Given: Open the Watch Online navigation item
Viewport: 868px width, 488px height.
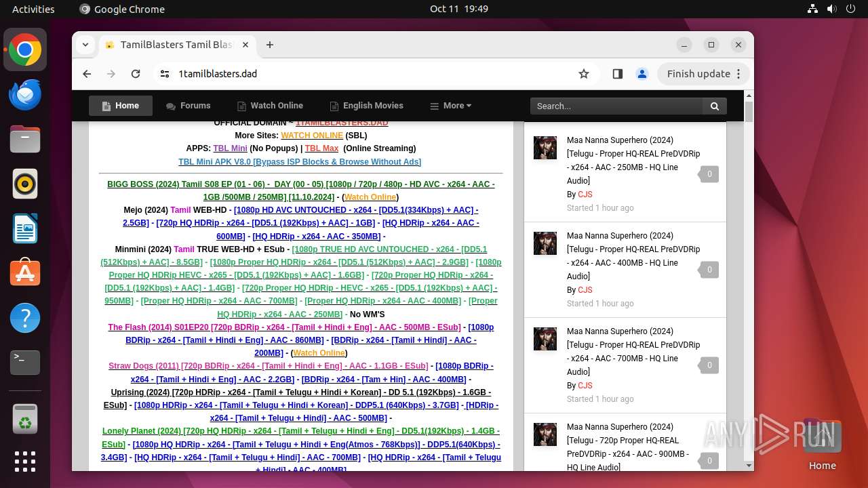Looking at the screenshot, I should click(x=270, y=106).
